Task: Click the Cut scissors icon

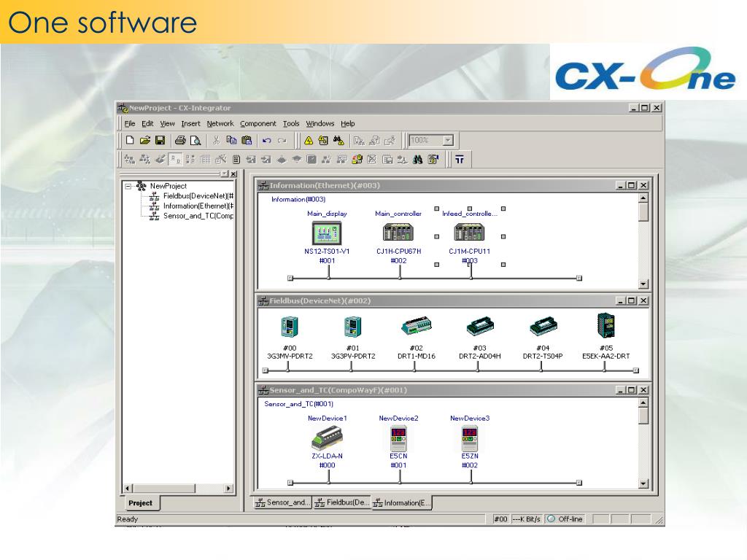Action: tap(216, 140)
